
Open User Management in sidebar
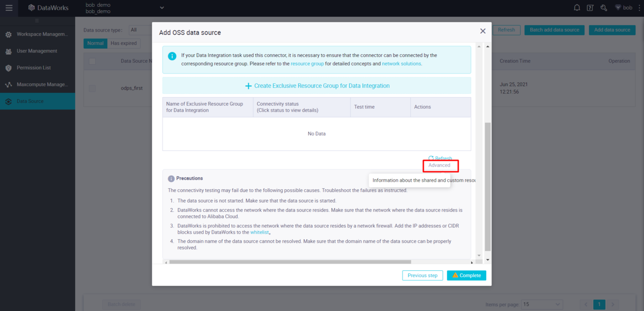pyautogui.click(x=38, y=51)
